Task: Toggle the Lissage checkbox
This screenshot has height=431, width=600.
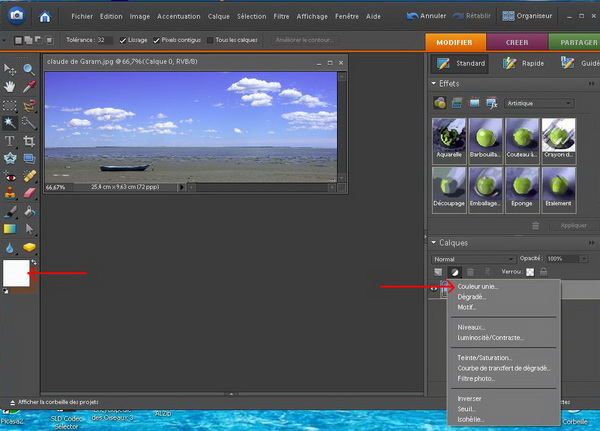Action: 122,40
